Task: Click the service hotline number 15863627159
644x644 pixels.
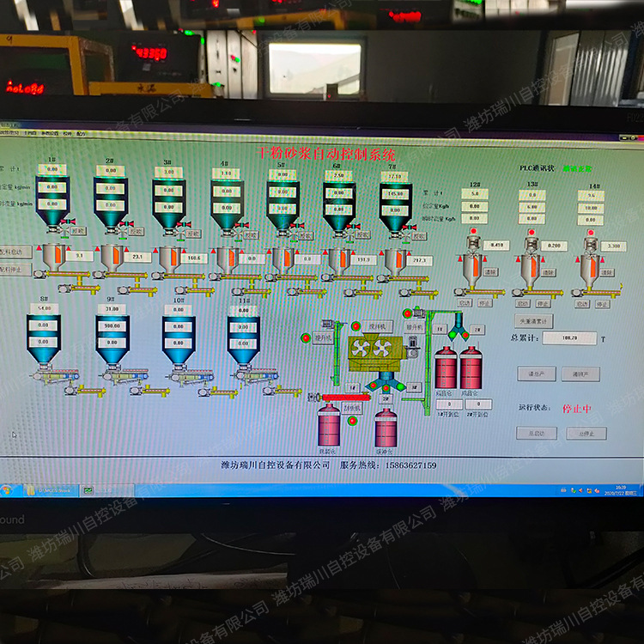Action: click(410, 465)
